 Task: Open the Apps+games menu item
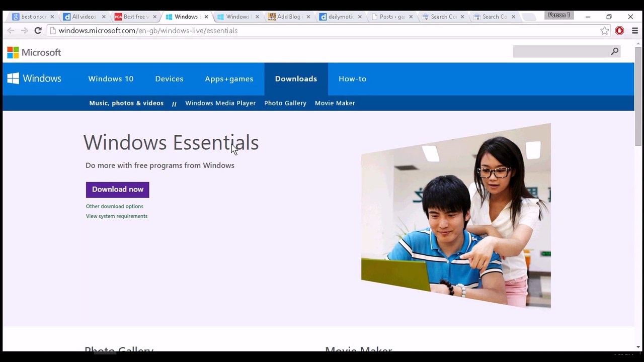click(x=229, y=79)
